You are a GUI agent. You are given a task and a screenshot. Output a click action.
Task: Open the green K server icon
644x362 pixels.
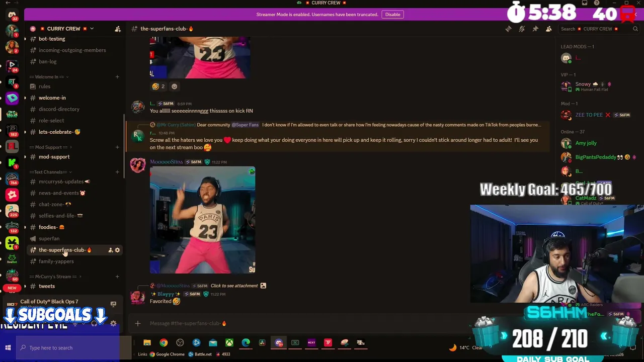coord(12,162)
